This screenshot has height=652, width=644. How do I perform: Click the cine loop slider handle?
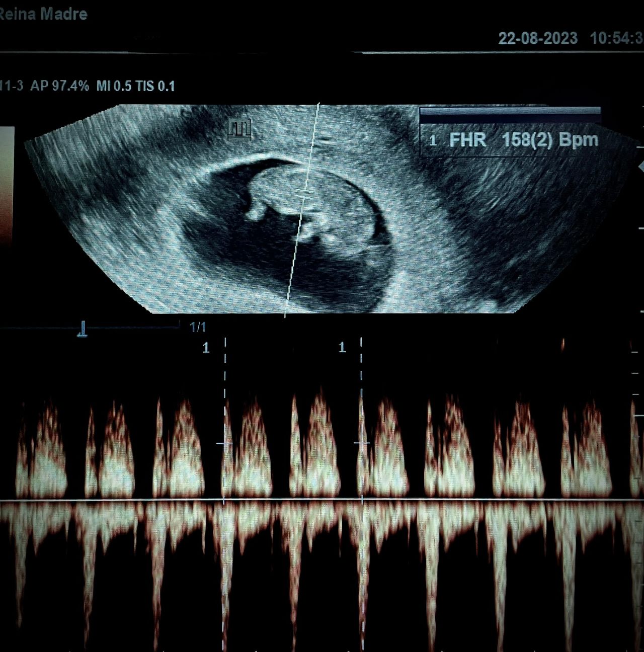click(x=83, y=330)
